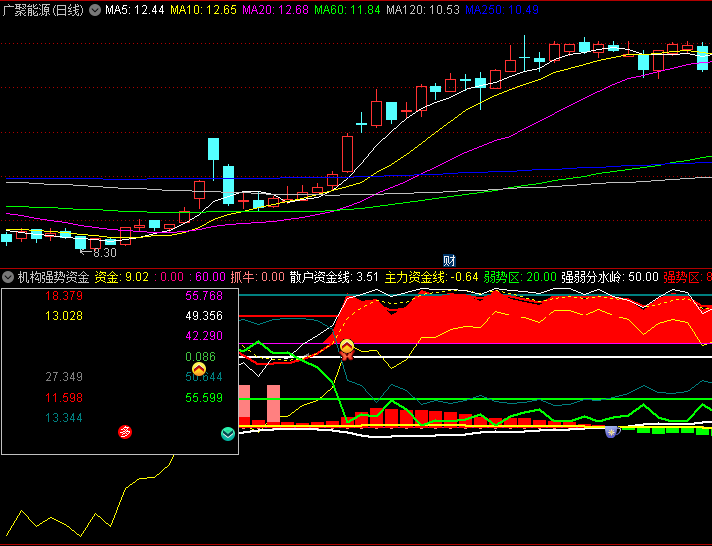Click the MA60: 11.84 label
This screenshot has height=546, width=712.
pos(347,10)
